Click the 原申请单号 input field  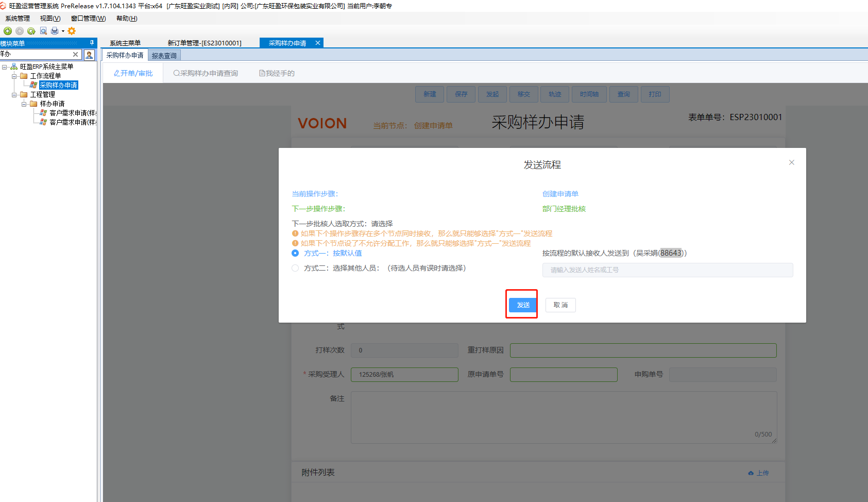[564, 375]
